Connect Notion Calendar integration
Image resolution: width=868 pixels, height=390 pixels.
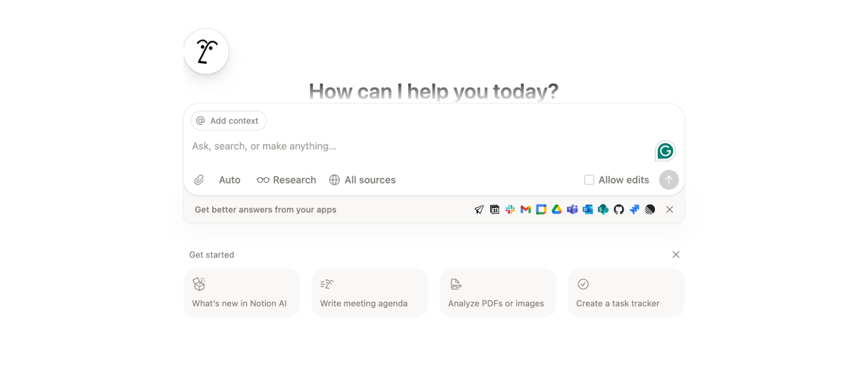495,210
